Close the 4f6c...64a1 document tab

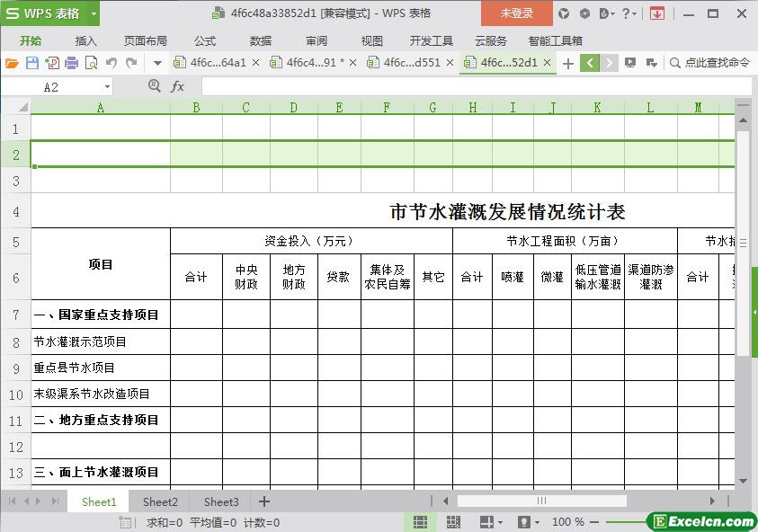255,62
